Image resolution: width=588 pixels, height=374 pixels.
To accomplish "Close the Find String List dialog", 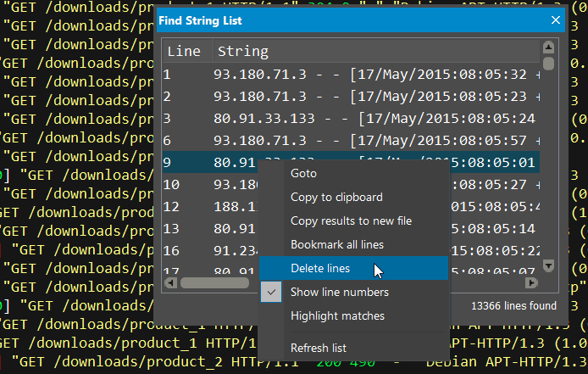I will [x=555, y=20].
